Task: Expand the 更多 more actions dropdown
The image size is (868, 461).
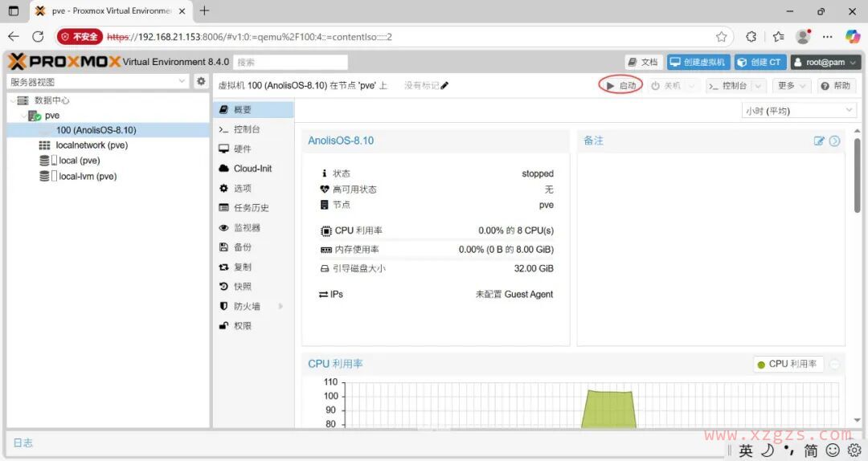Action: (x=790, y=85)
